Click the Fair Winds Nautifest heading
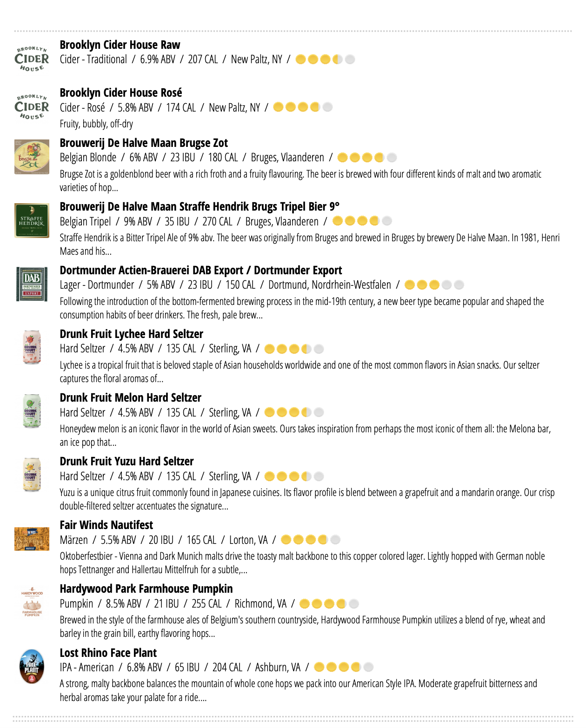Screen dimensions: 586x728 pyautogui.click(x=106, y=525)
